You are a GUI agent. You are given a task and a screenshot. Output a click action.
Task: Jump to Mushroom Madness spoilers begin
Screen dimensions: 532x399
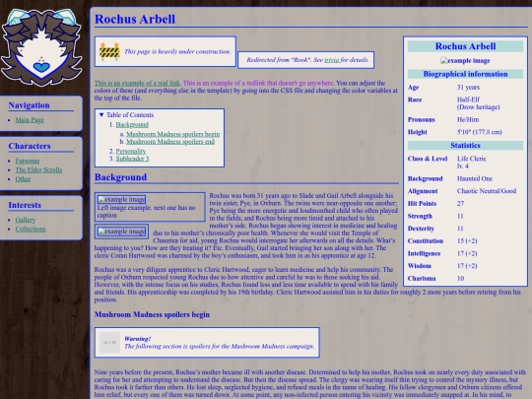coord(173,134)
